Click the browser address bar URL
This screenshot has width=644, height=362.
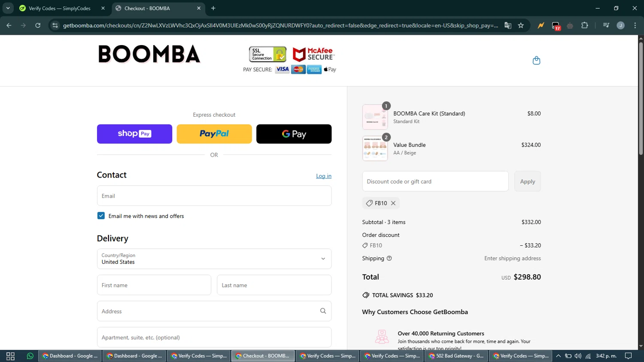click(280, 25)
